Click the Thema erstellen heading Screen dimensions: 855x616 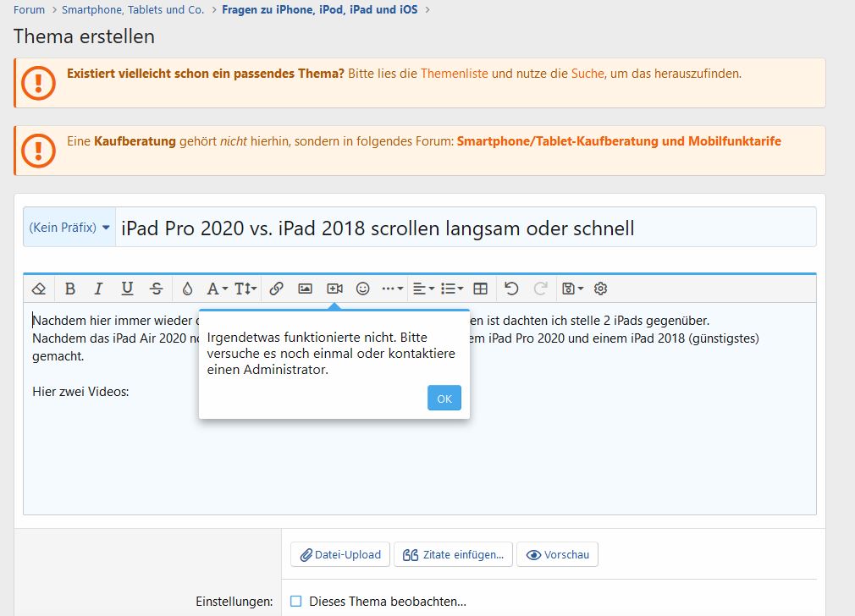(84, 36)
